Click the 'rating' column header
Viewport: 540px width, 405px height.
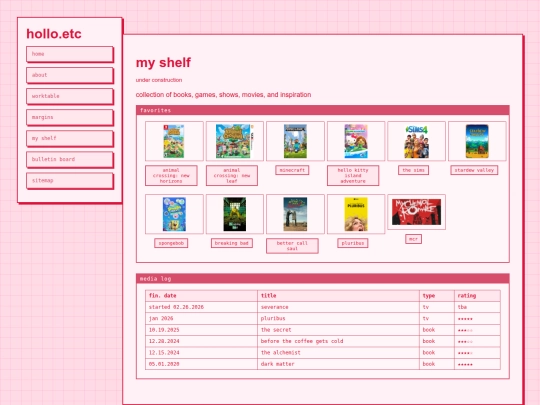coord(477,296)
